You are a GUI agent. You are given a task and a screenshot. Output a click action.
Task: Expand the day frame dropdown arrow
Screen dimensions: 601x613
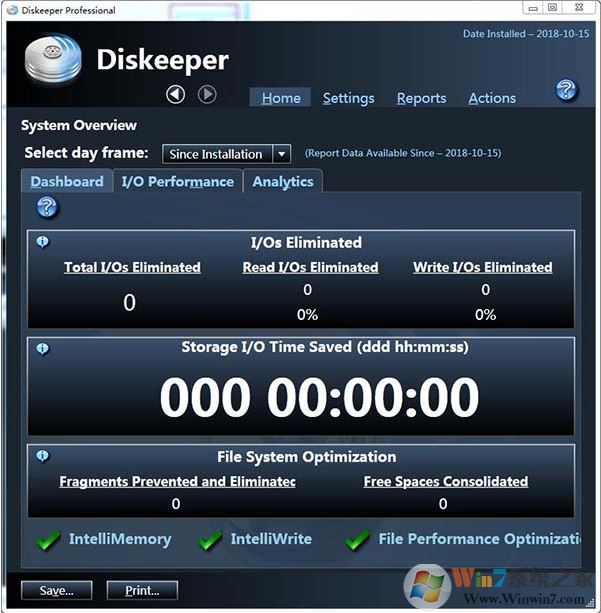[281, 154]
